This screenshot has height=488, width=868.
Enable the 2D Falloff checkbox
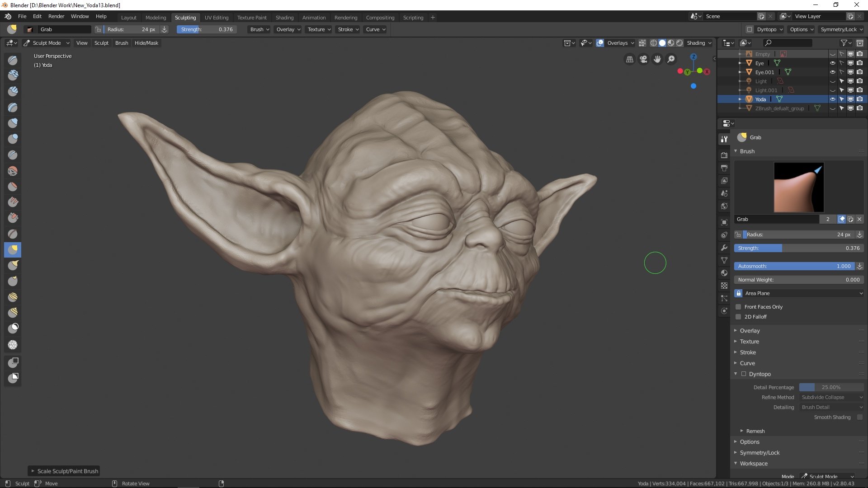click(x=738, y=316)
